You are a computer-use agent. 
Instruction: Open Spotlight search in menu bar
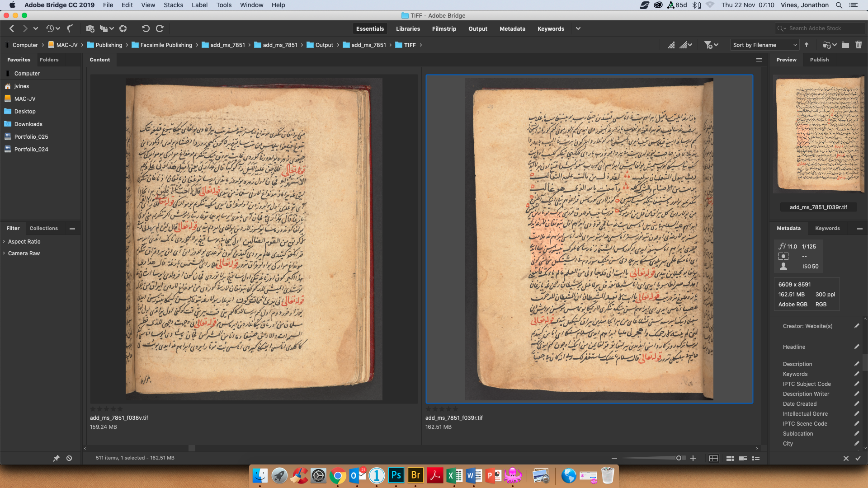tap(839, 5)
